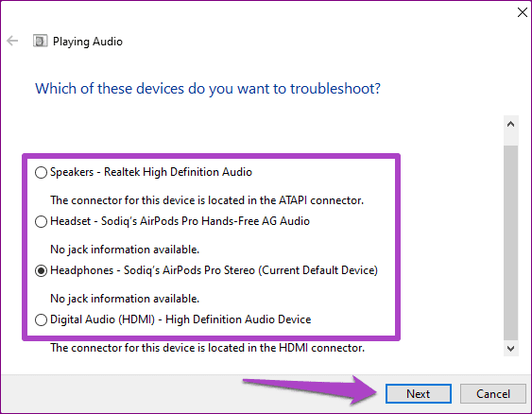
Task: Go back using the left arrow icon
Action: coord(12,41)
